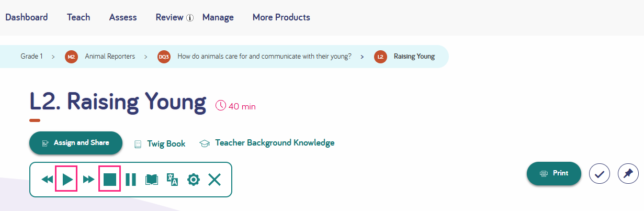Open the dictionary book icon in toolbar
The height and width of the screenshot is (211, 644).
coord(152,180)
